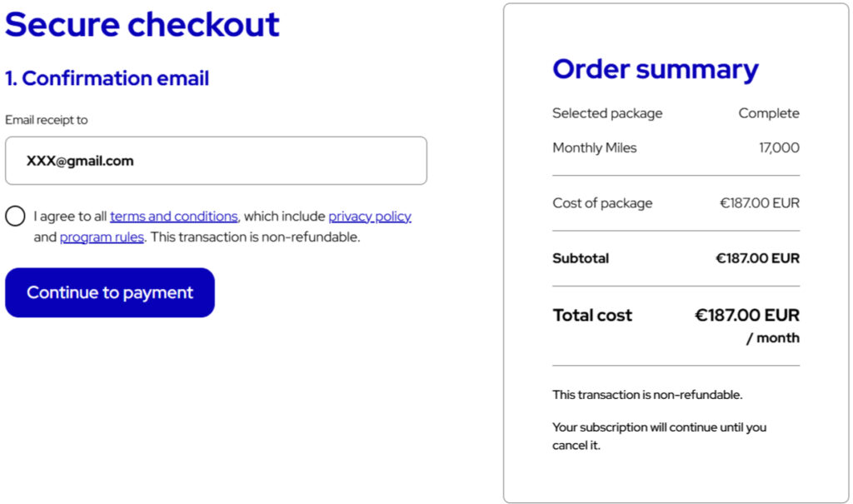
Task: Open the terms and conditions link
Action: [173, 217]
